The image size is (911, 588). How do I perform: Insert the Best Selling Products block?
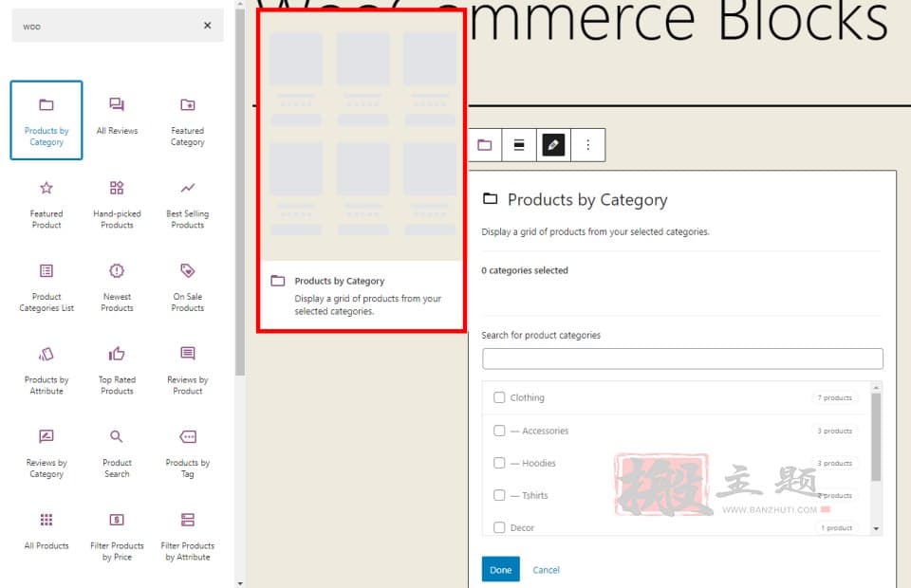coord(187,204)
